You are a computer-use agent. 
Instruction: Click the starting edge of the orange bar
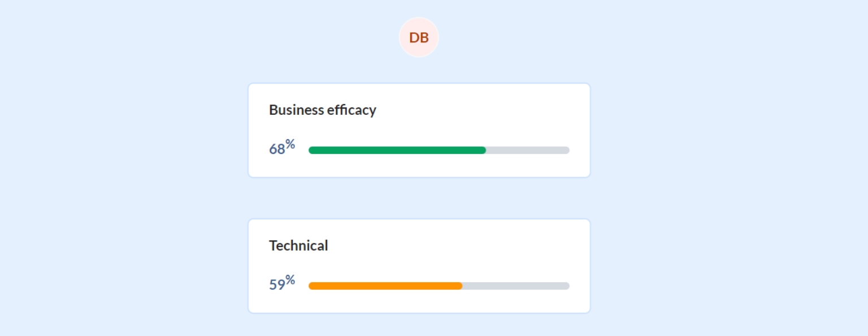(311, 286)
